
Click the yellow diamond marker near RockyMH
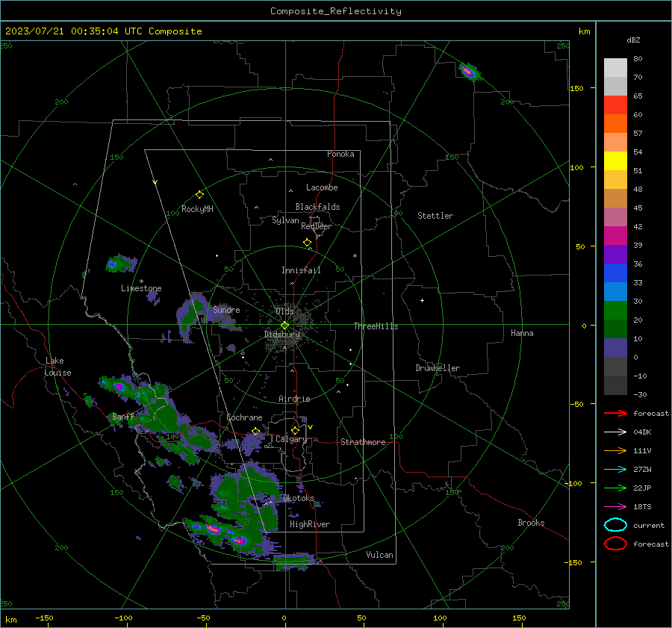click(199, 195)
